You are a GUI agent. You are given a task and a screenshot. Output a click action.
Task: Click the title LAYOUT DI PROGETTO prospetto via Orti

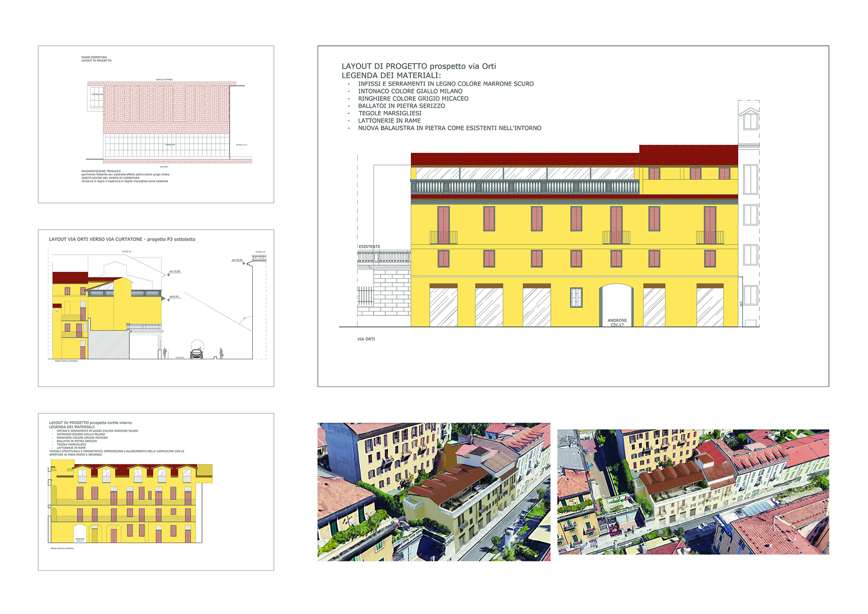point(419,67)
